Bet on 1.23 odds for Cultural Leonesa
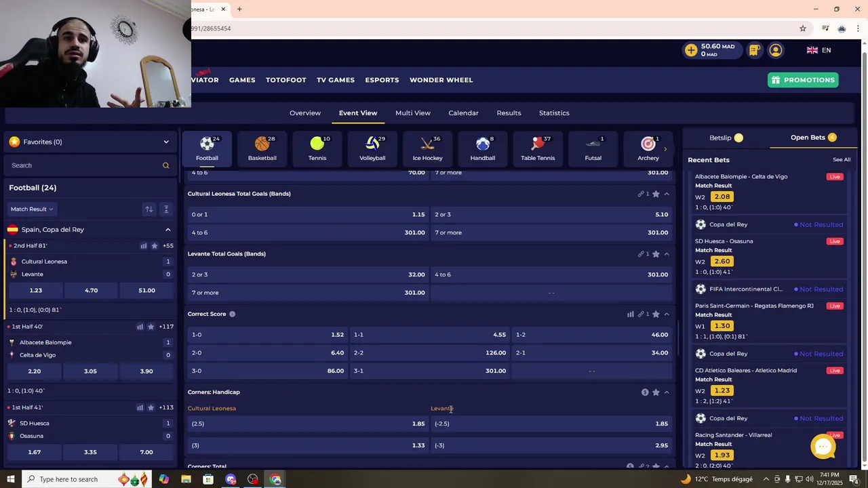The image size is (868, 488). tap(36, 290)
